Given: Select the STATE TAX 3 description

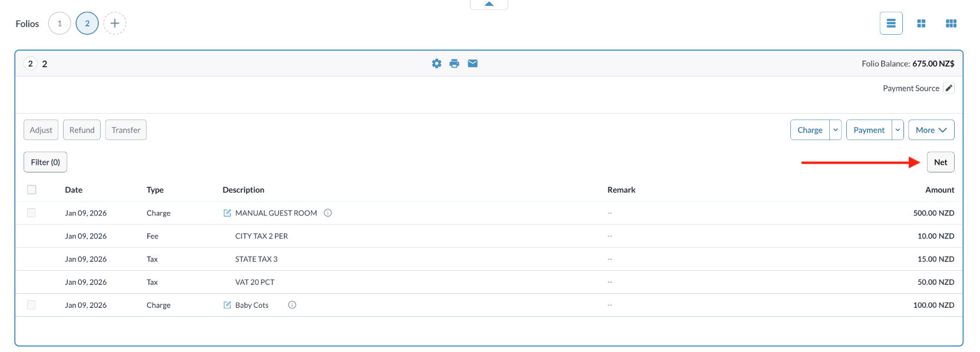Looking at the screenshot, I should click(x=256, y=259).
